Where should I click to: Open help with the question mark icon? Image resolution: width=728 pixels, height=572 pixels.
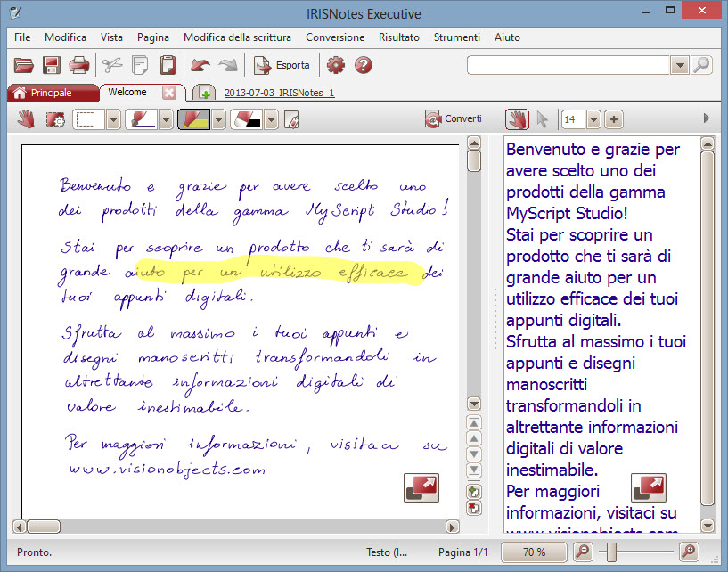tap(363, 65)
